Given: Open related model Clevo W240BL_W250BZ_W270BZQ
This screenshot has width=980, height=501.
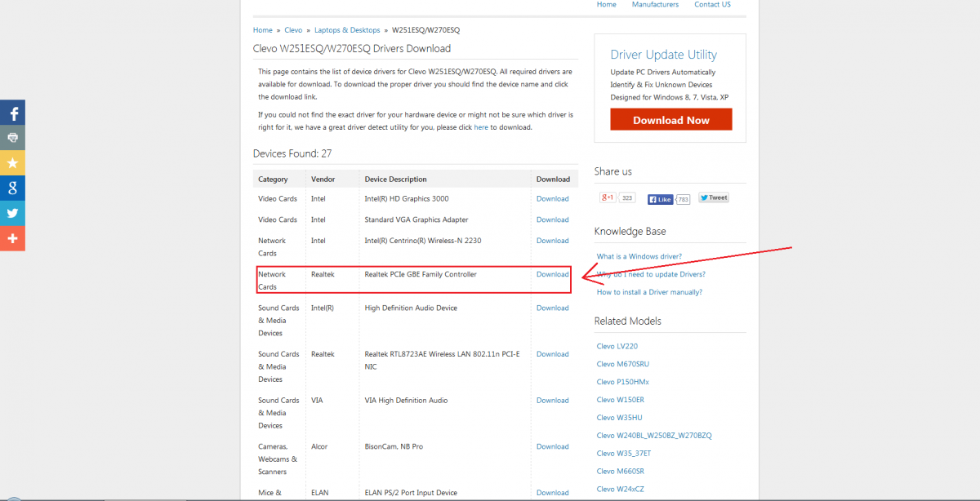Looking at the screenshot, I should [654, 436].
